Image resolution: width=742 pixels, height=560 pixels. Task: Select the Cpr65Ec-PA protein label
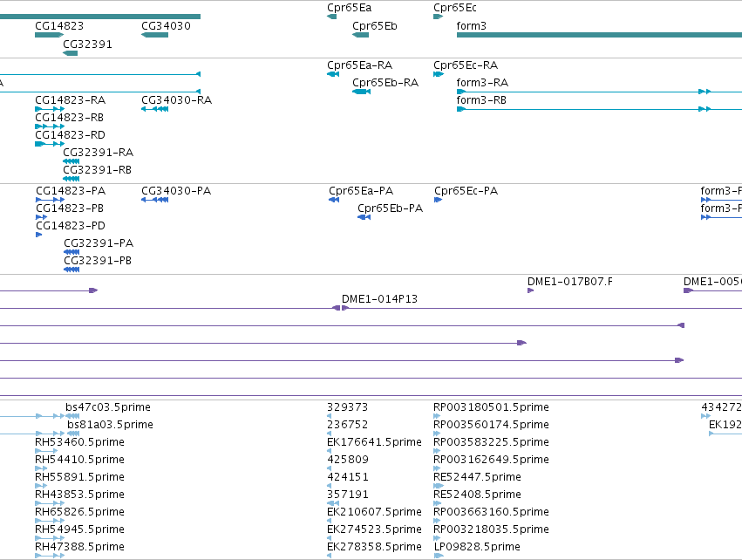[x=466, y=191]
